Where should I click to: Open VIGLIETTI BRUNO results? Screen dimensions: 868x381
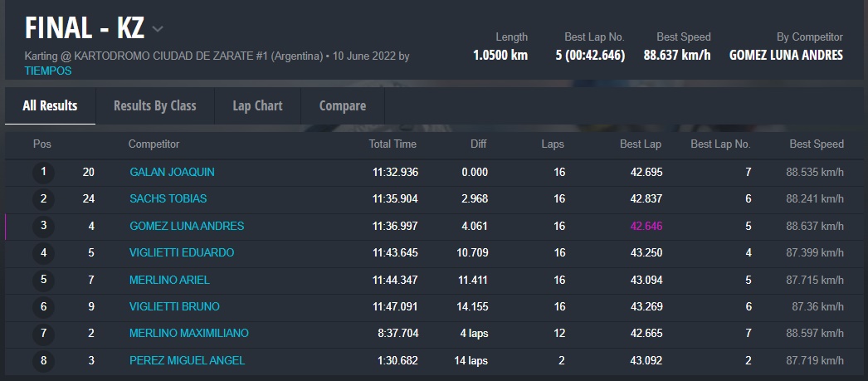click(x=174, y=306)
